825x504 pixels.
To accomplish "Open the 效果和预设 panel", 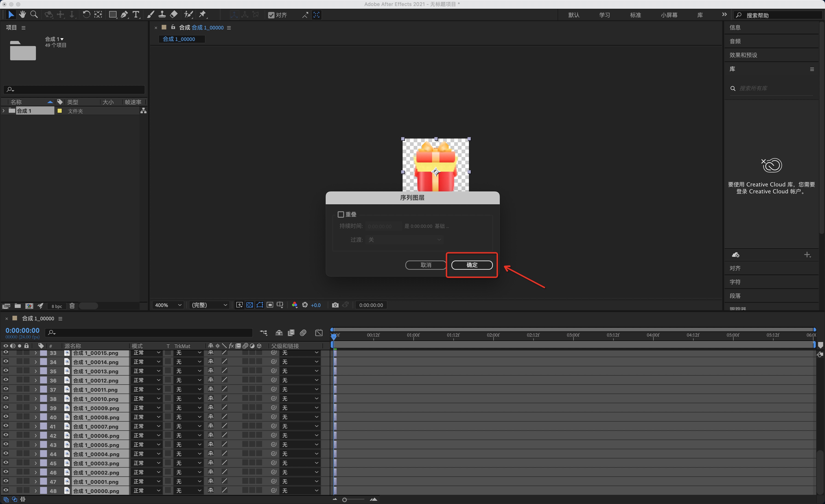I will [x=743, y=55].
